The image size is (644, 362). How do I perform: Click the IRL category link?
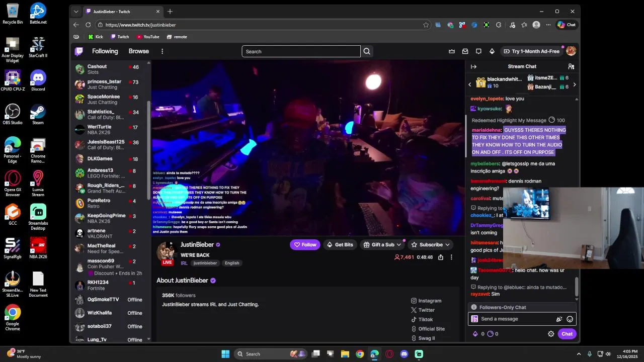click(184, 263)
